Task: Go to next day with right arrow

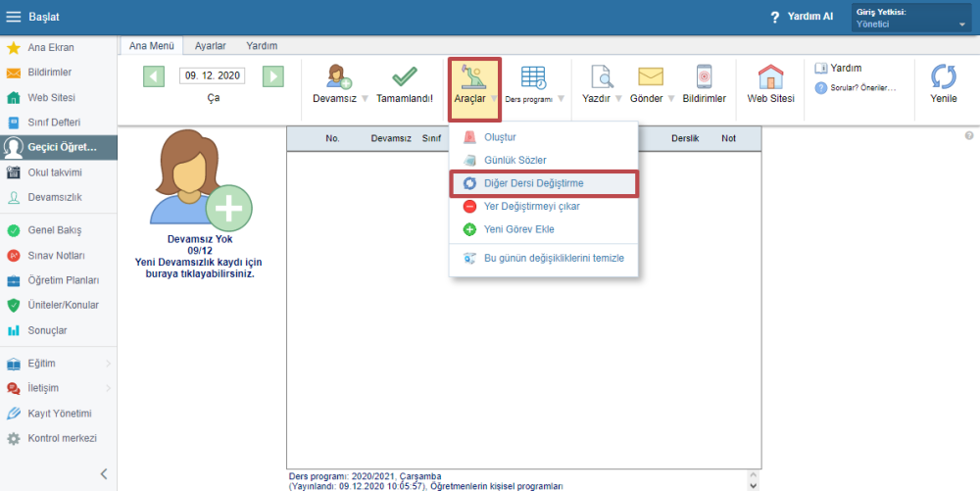Action: [x=273, y=76]
